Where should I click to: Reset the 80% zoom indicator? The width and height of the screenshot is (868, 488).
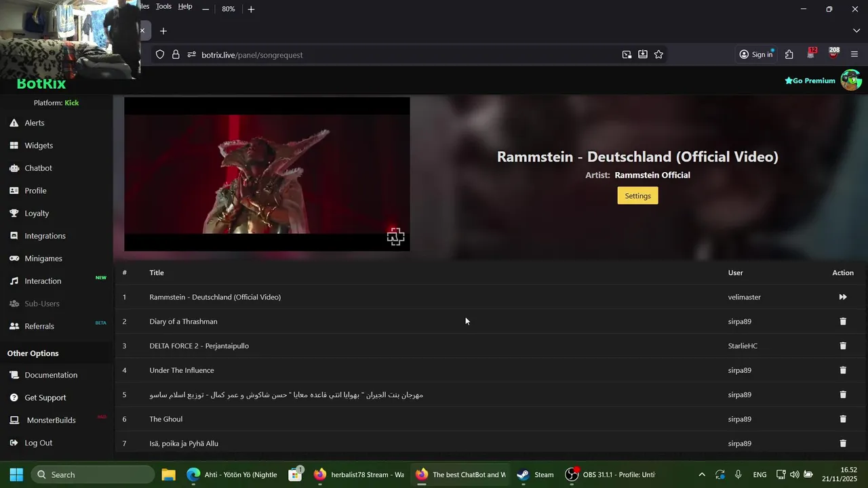[x=229, y=9]
